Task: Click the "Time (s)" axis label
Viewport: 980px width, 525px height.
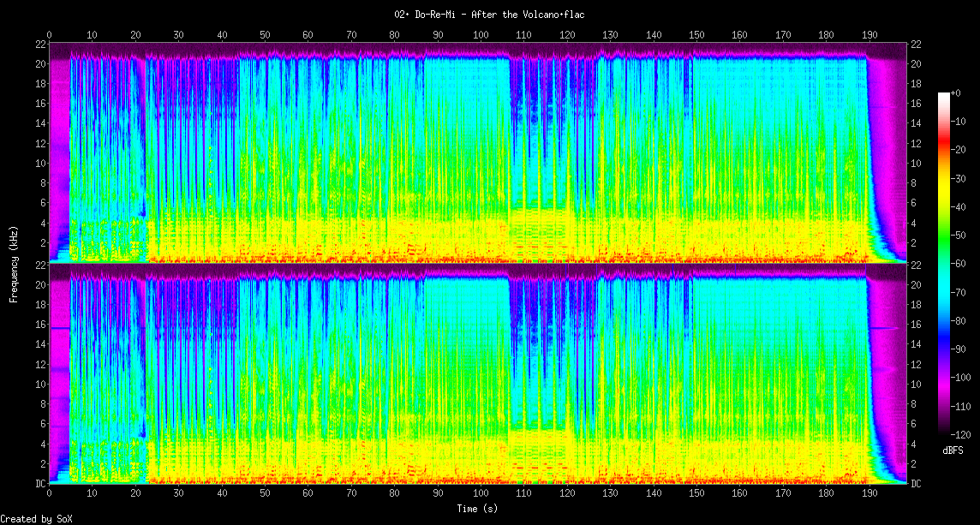Action: click(x=476, y=508)
